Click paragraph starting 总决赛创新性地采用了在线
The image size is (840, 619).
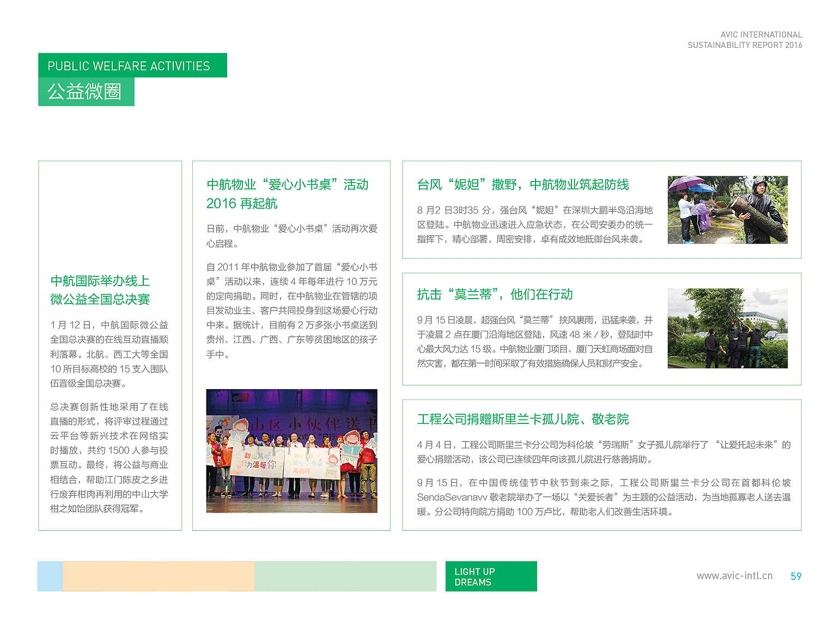tap(109, 458)
